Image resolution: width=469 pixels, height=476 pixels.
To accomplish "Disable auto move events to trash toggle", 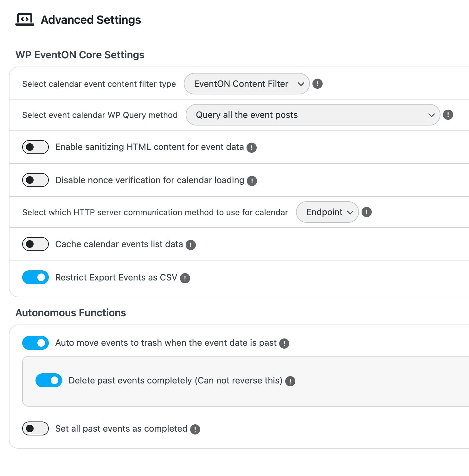I will (35, 343).
